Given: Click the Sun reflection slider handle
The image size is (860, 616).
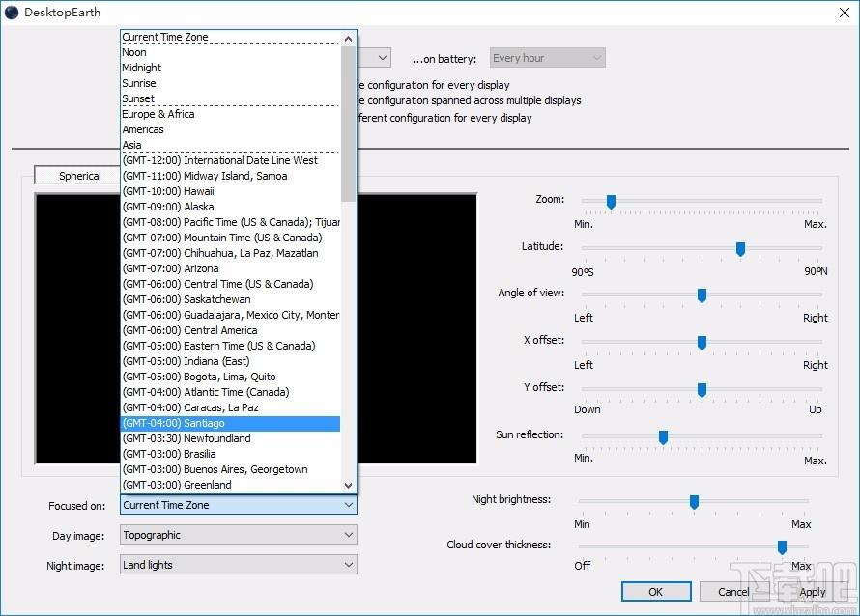Looking at the screenshot, I should click(663, 436).
